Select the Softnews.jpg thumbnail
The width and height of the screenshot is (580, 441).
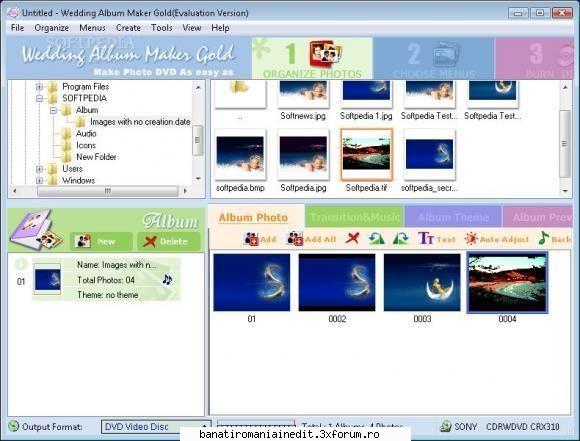[303, 95]
